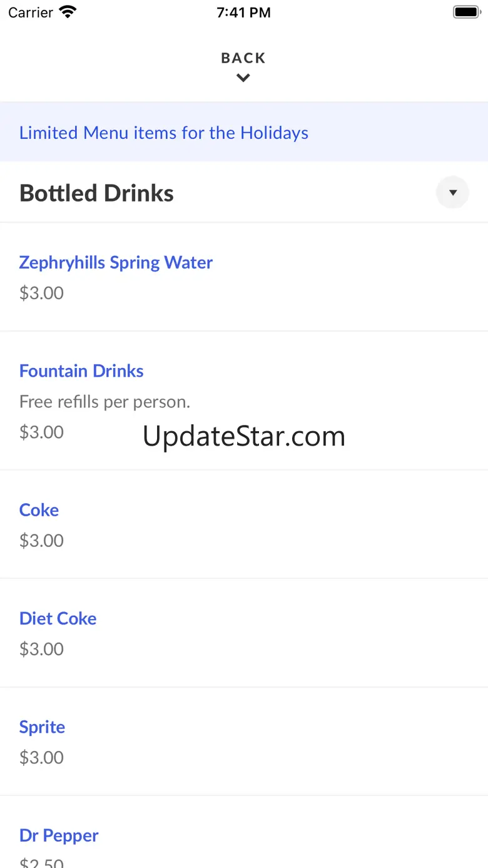The height and width of the screenshot is (868, 488).
Task: Click the battery indicator icon
Action: pyautogui.click(x=466, y=12)
